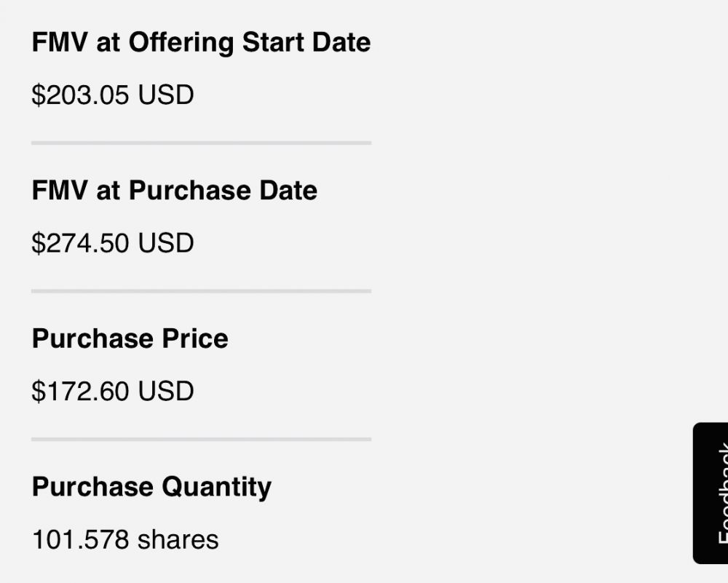Click 'USD' next to $274.50

pyautogui.click(x=166, y=243)
